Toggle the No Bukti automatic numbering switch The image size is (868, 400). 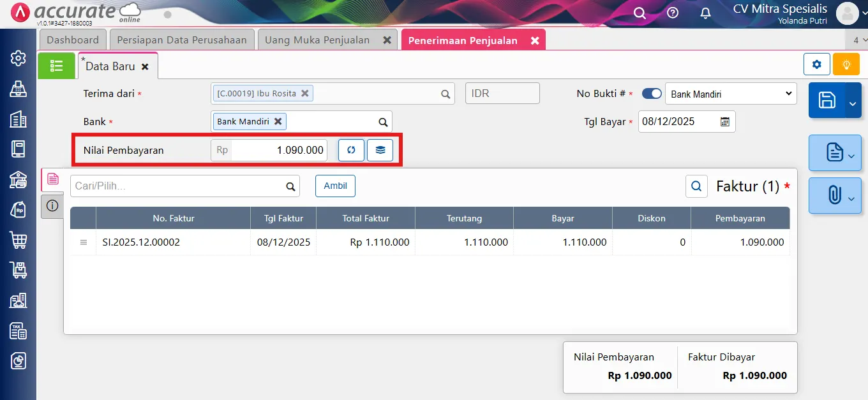tap(652, 94)
